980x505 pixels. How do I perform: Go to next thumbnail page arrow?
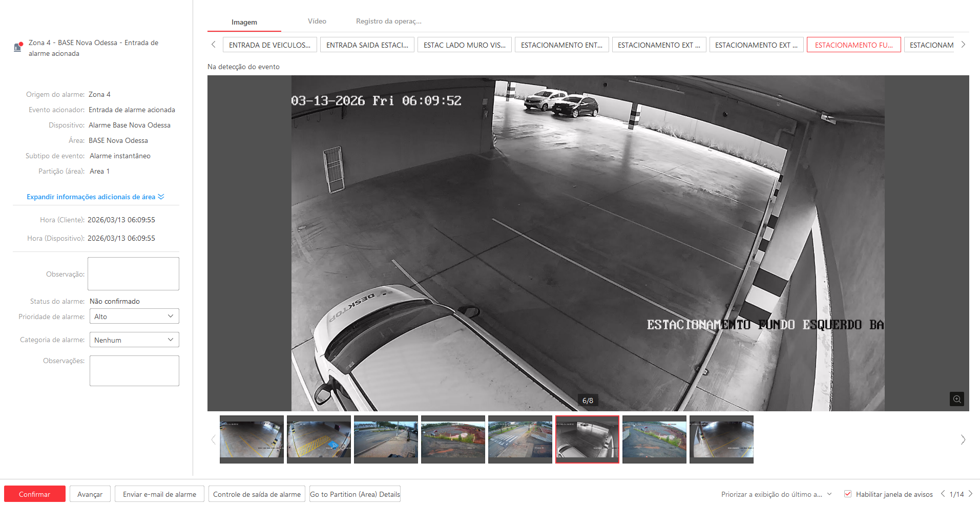963,439
